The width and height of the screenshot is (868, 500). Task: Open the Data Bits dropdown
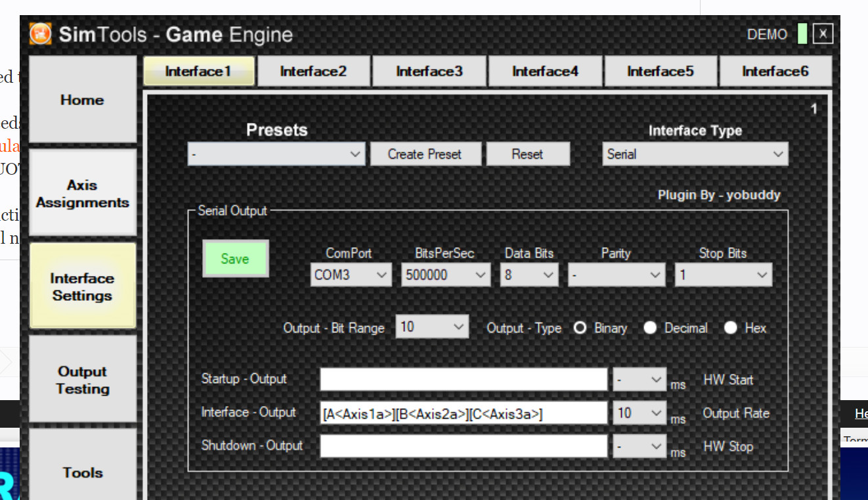[x=530, y=275]
